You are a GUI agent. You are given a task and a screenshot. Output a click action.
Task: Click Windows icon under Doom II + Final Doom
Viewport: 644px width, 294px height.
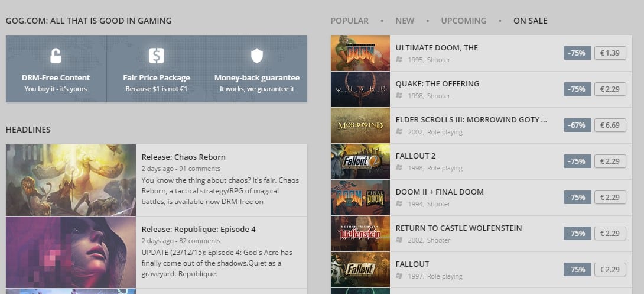point(399,204)
